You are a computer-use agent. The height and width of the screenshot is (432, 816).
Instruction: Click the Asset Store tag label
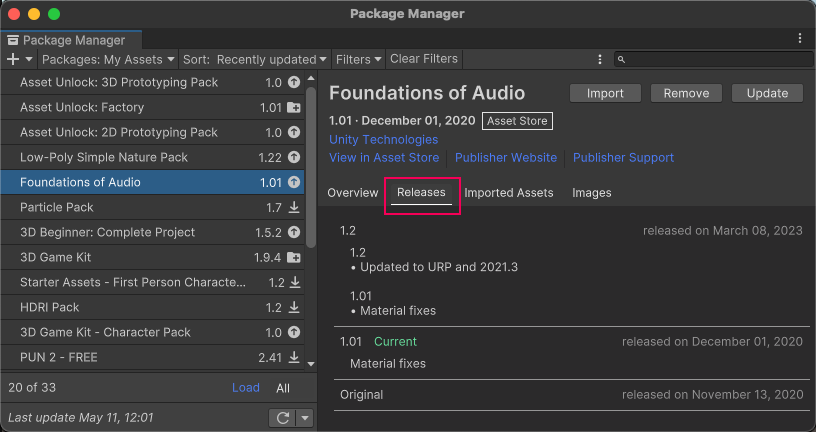pos(517,121)
